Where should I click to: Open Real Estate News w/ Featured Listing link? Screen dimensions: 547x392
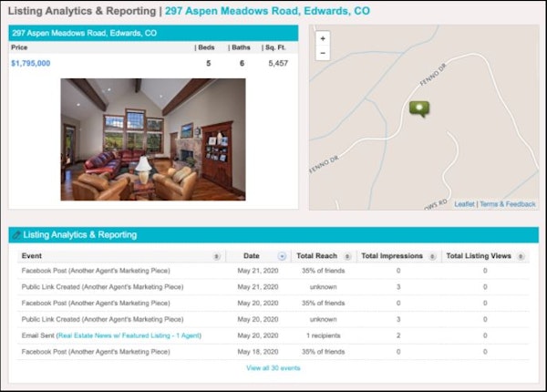tap(129, 335)
